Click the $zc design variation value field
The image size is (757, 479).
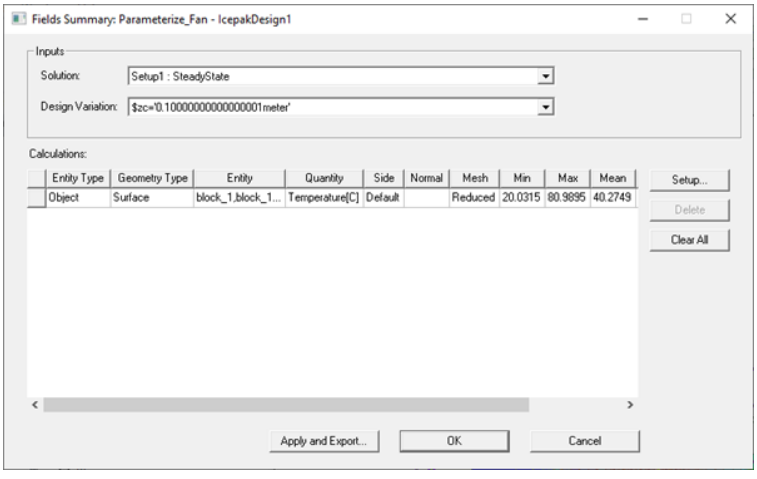point(341,107)
